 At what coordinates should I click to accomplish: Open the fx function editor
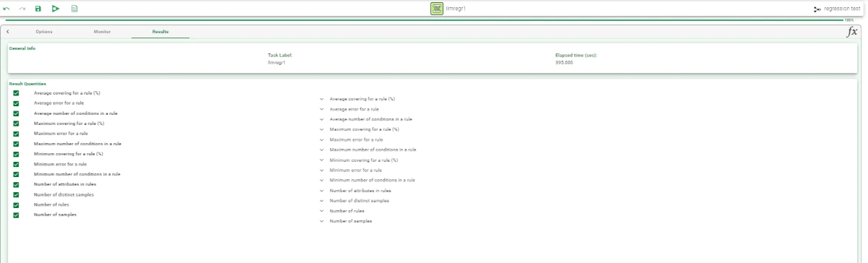(x=852, y=32)
